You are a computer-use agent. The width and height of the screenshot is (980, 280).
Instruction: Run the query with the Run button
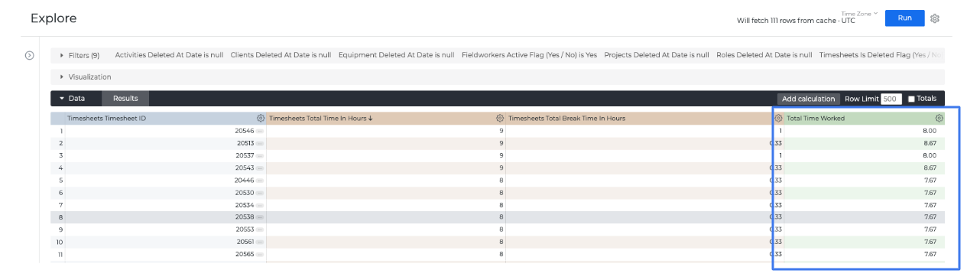pos(905,18)
